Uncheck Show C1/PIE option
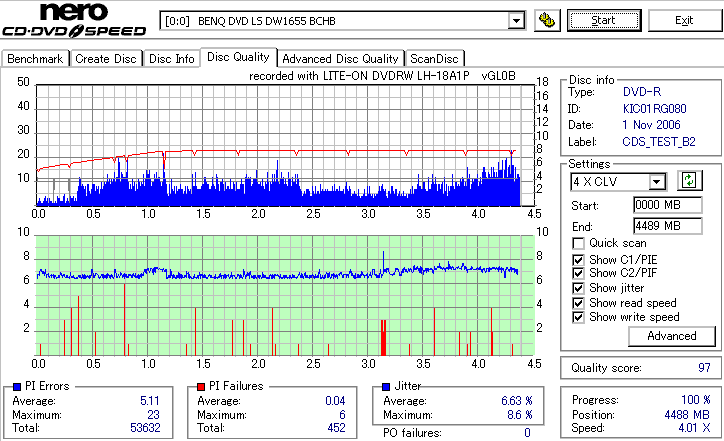The width and height of the screenshot is (724, 441). point(578,260)
